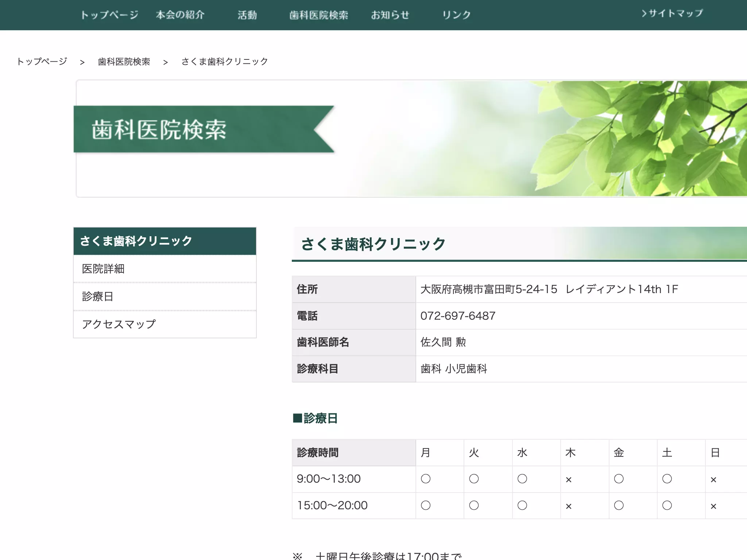747x560 pixels.
Task: Click the 木 column header
Action: (x=585, y=452)
